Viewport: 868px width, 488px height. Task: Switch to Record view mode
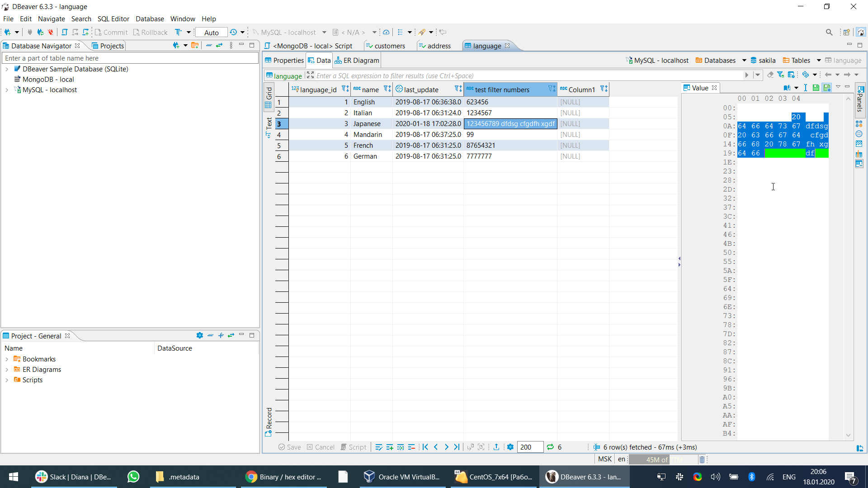[269, 420]
